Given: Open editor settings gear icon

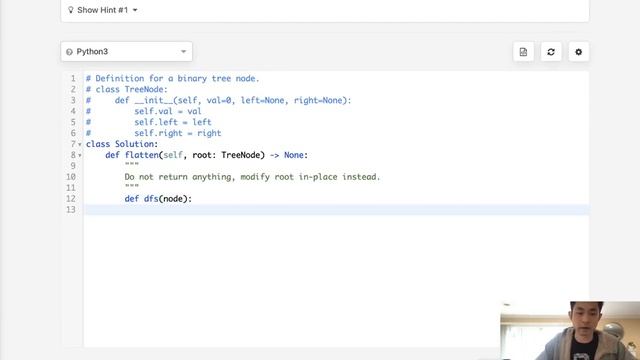Looking at the screenshot, I should (578, 52).
